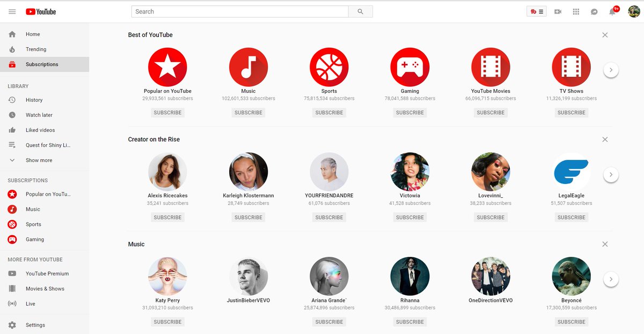Open the hamburger guide menu
The width and height of the screenshot is (644, 334).
coord(12,11)
